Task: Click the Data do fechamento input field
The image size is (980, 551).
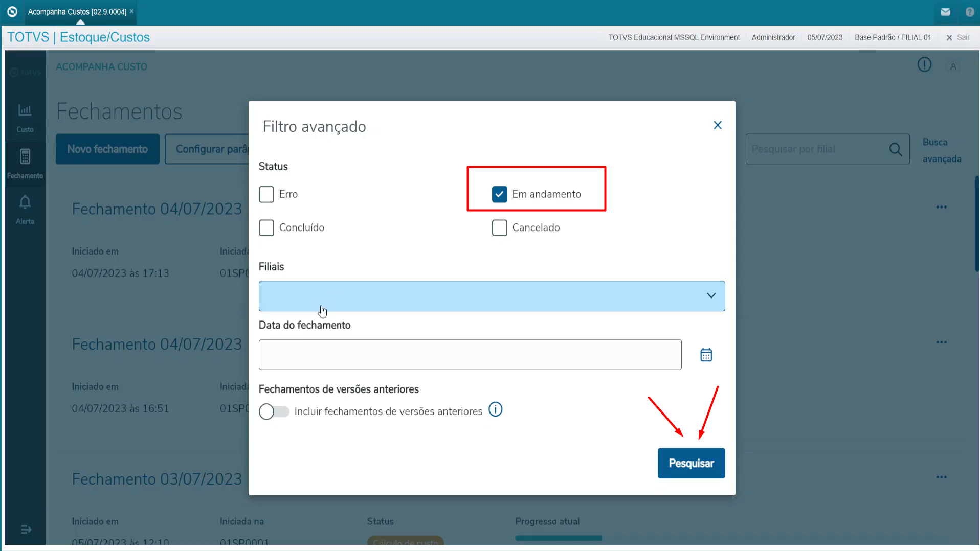Action: click(470, 355)
